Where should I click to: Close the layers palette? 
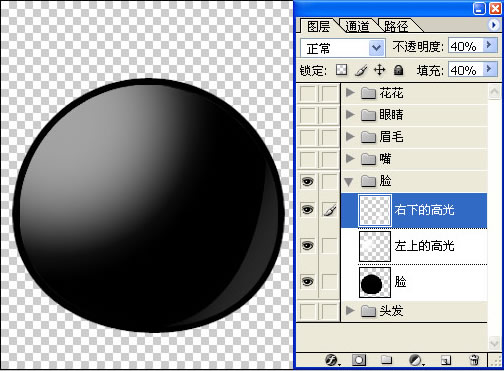[x=495, y=9]
